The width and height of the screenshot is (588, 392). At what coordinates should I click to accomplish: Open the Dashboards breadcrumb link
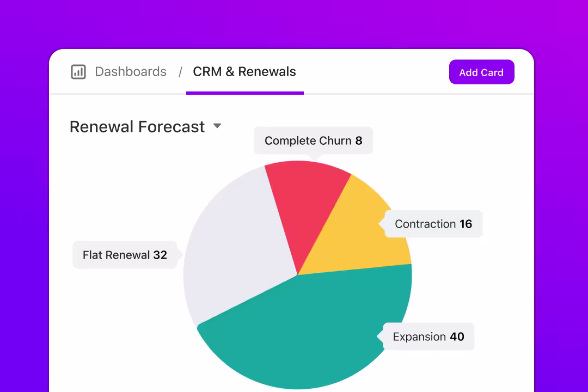[131, 72]
